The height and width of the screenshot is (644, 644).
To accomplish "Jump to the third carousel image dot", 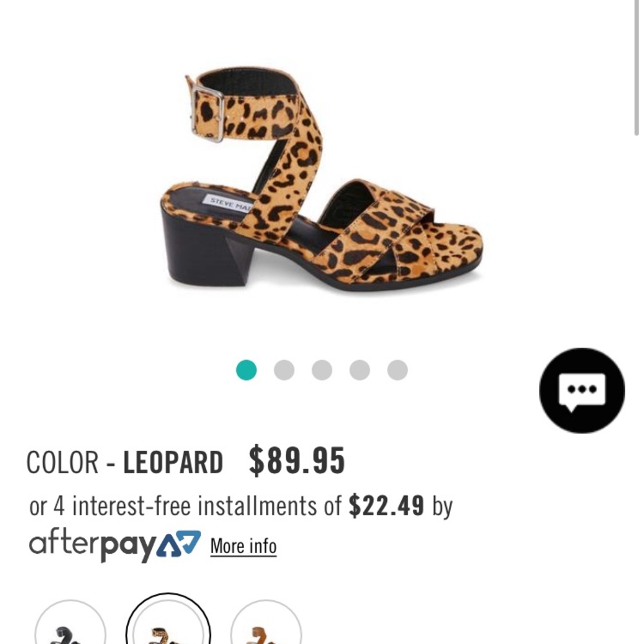I will [x=322, y=370].
